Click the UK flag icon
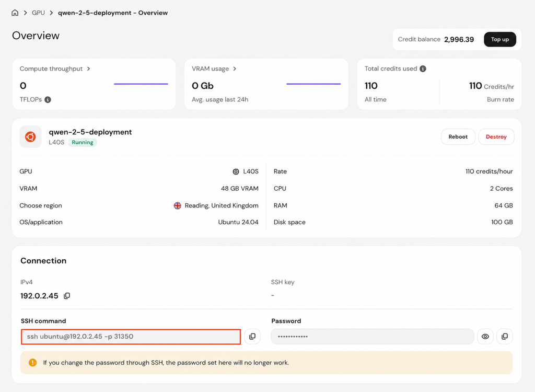535x392 pixels. (x=178, y=205)
